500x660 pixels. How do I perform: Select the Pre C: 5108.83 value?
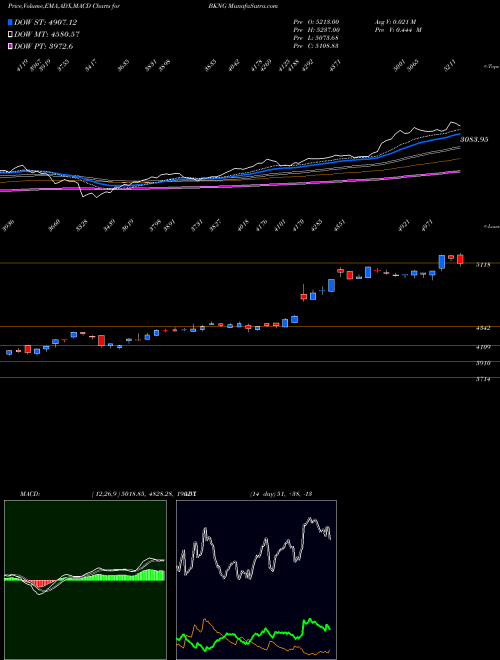[x=316, y=46]
